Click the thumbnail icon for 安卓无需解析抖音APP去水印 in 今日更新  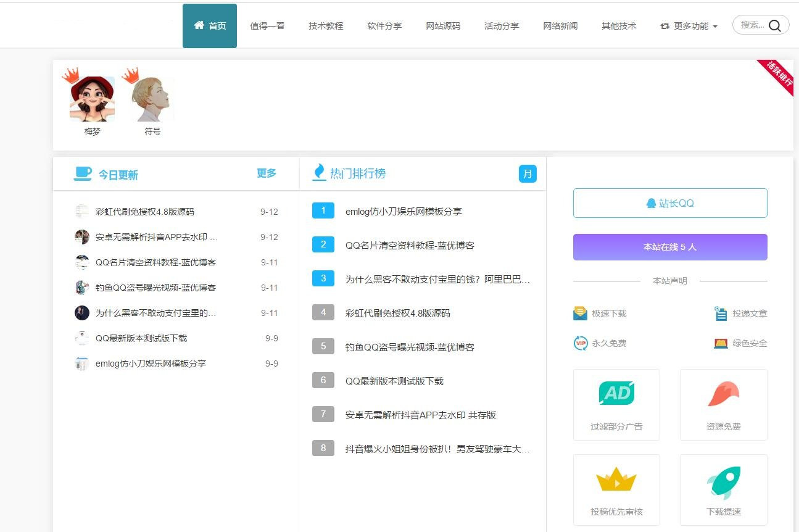[x=82, y=237]
